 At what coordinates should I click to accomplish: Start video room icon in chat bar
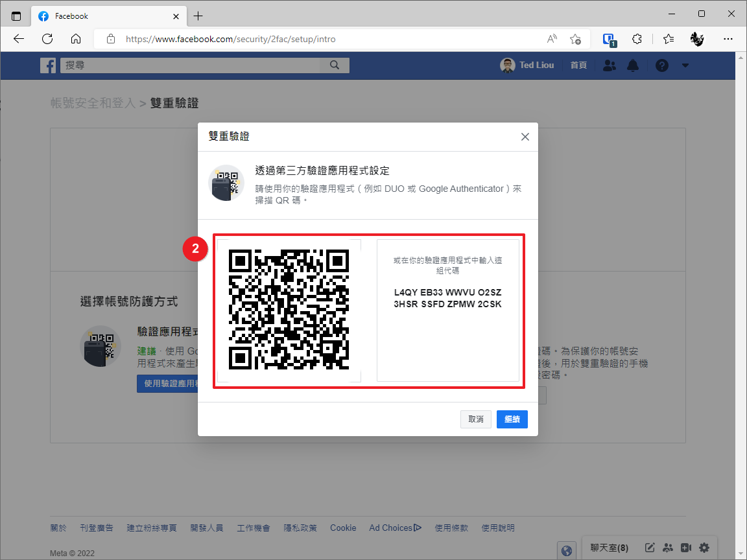click(686, 548)
